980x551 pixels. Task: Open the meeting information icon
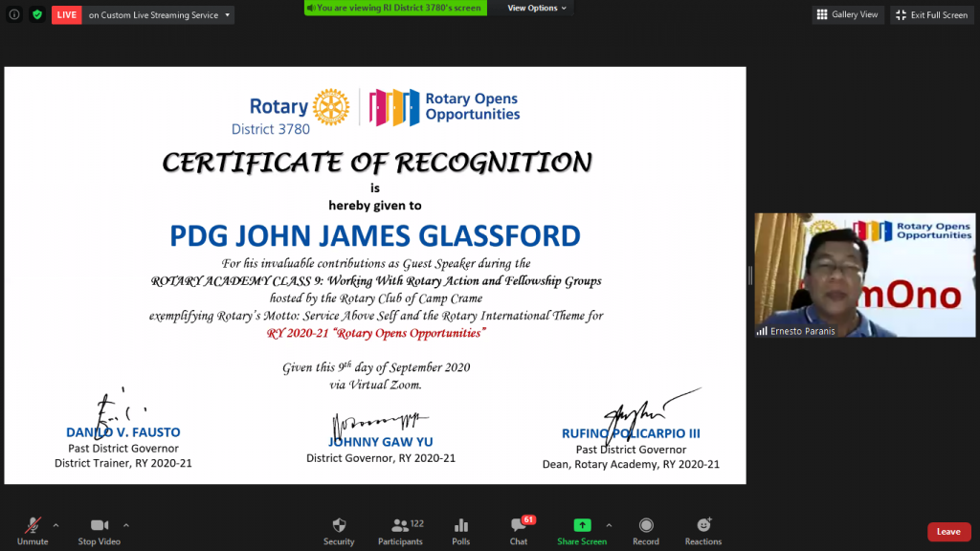click(x=14, y=14)
